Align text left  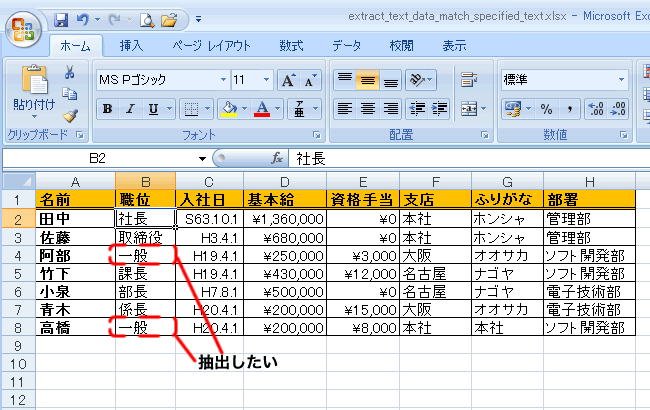point(345,109)
